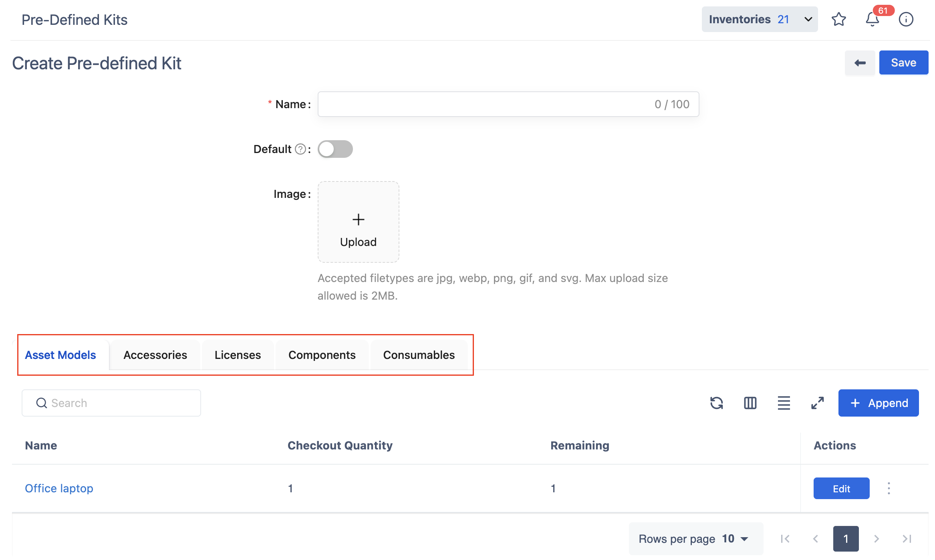This screenshot has width=935, height=560.
Task: Click the Append button
Action: tap(878, 403)
